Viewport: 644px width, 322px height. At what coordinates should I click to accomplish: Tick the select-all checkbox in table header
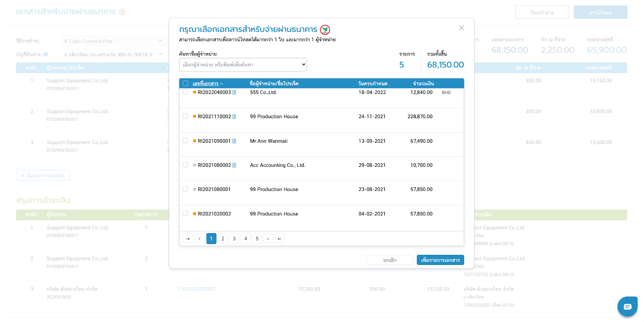pos(186,84)
